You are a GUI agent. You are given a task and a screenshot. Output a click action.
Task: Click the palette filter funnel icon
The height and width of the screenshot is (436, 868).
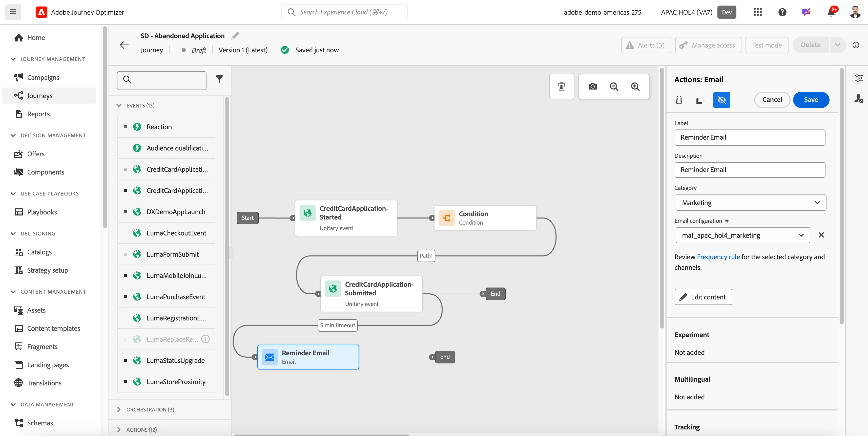(x=219, y=79)
